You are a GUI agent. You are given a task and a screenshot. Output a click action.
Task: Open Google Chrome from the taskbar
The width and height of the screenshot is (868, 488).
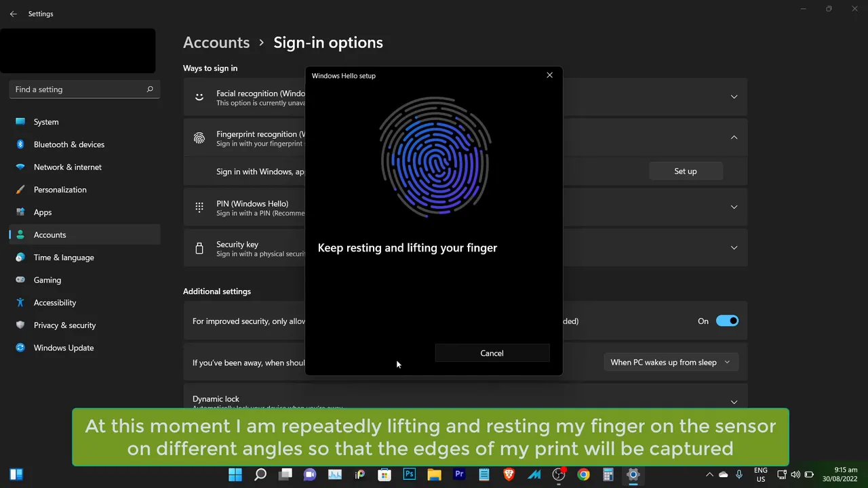point(583,474)
